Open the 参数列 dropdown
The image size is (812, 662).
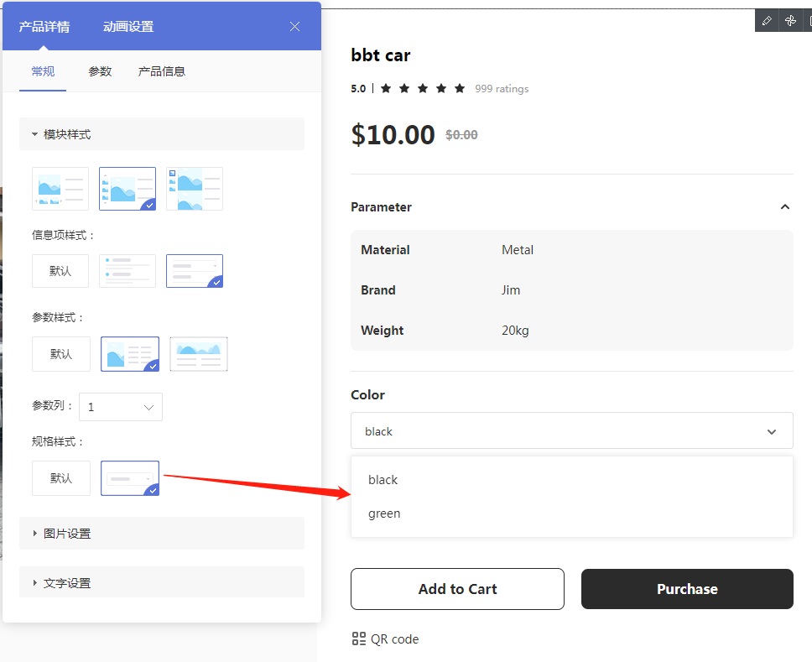point(121,407)
